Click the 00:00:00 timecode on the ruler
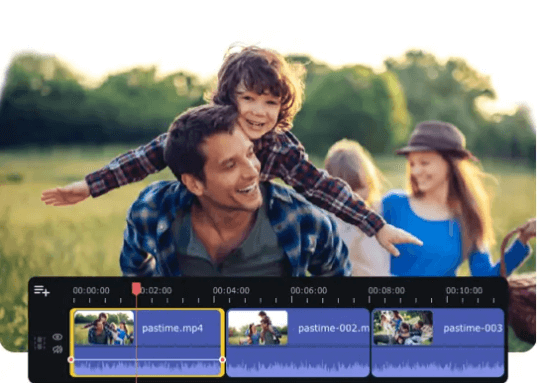 91,291
